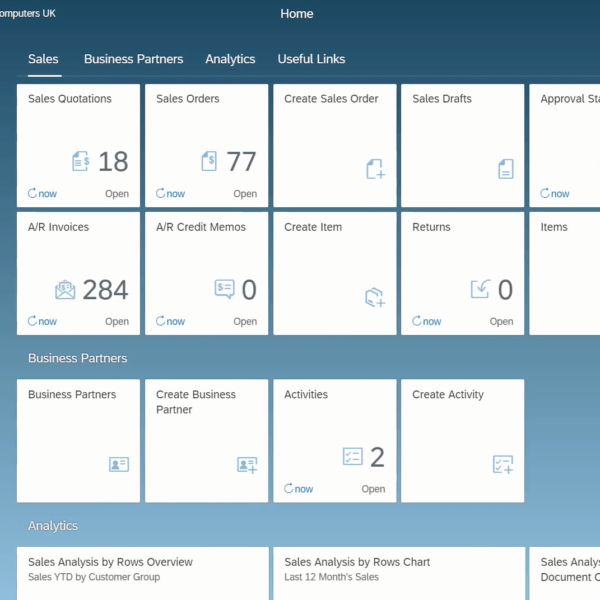Refresh the Sales Quotations tile
Image resolution: width=600 pixels, height=600 pixels.
pyautogui.click(x=42, y=193)
